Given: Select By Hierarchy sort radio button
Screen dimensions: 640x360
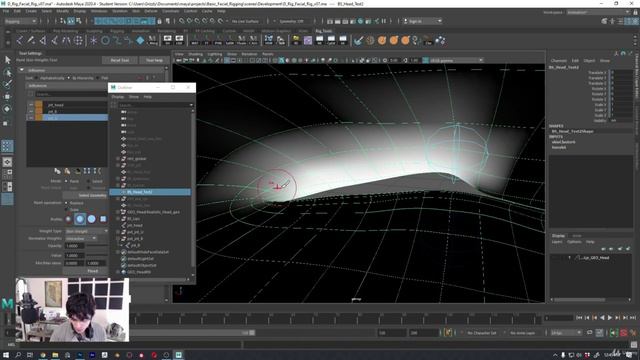Looking at the screenshot, I should (x=69, y=78).
